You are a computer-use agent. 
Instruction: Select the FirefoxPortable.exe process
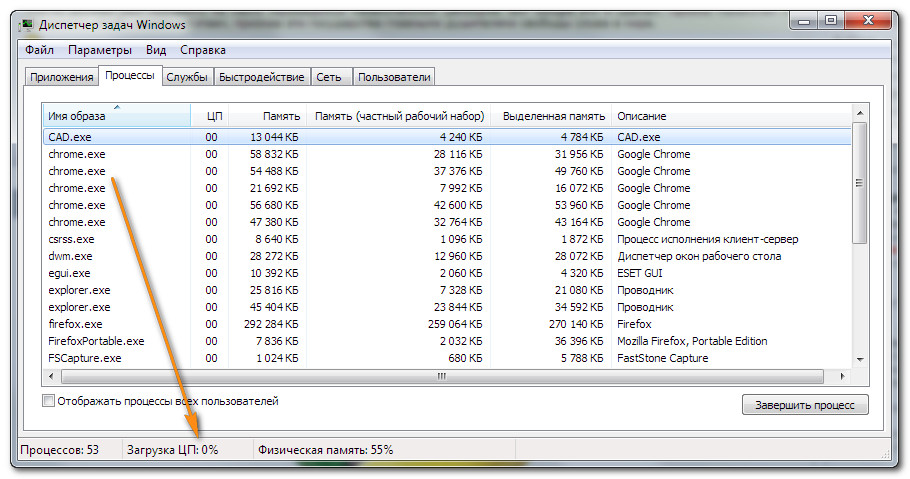point(447,341)
